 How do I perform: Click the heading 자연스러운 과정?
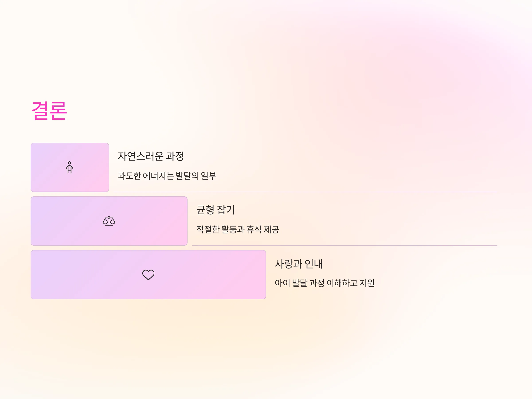click(151, 156)
